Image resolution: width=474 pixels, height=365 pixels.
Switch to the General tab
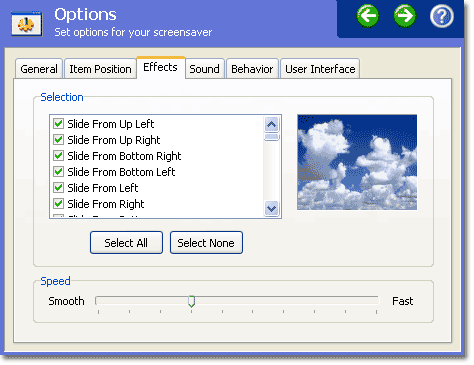[x=39, y=69]
